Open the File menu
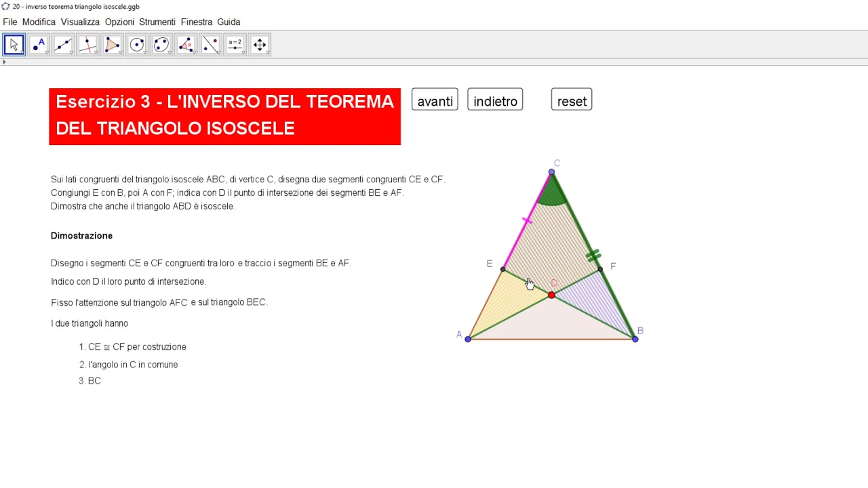This screenshot has width=868, height=488. [x=10, y=22]
